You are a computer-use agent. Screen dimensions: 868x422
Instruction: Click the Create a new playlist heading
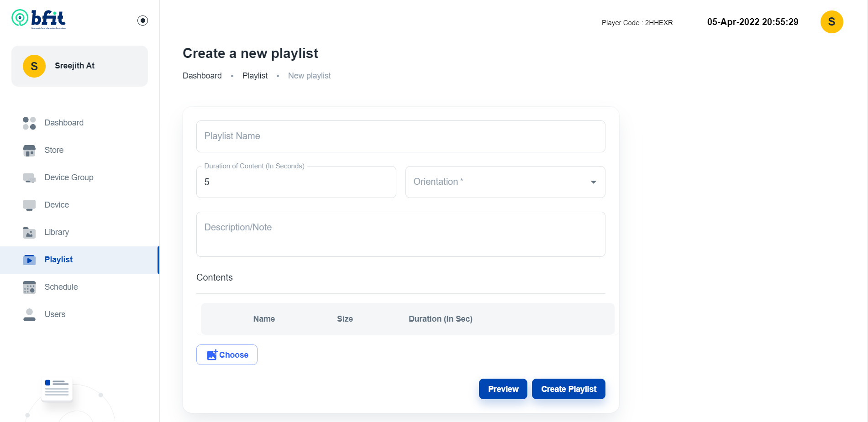[250, 53]
